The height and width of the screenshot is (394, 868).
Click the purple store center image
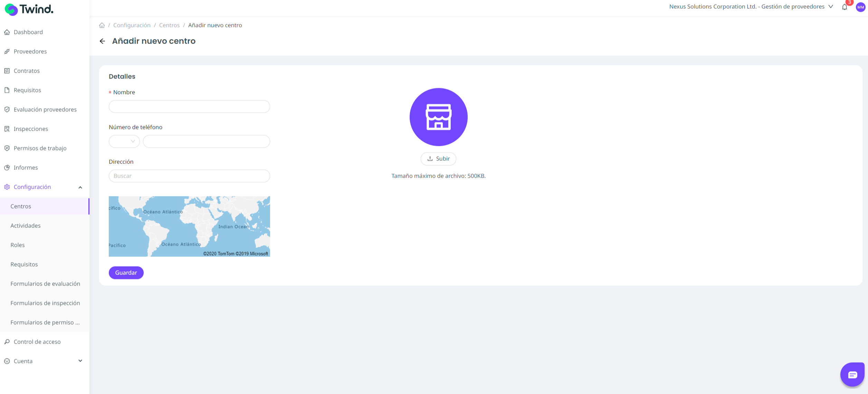click(x=438, y=117)
